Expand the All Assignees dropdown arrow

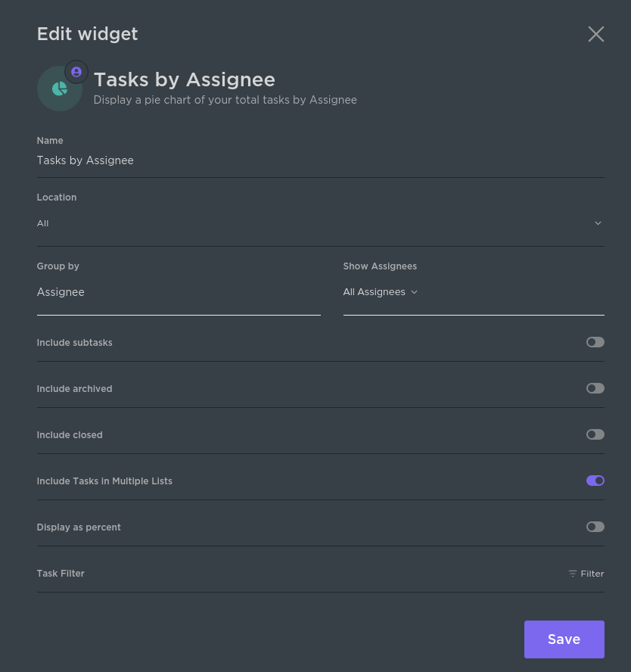pyautogui.click(x=414, y=292)
